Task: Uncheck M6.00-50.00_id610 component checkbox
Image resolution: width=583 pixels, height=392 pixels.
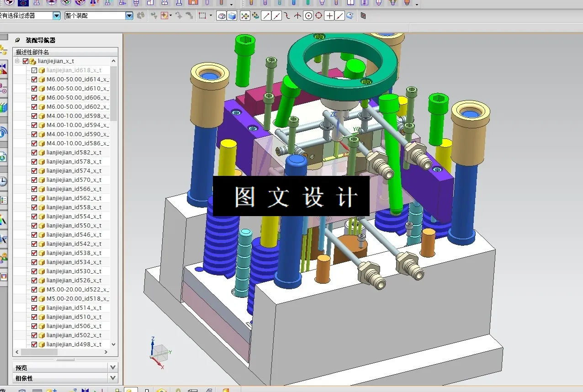Action: point(34,89)
